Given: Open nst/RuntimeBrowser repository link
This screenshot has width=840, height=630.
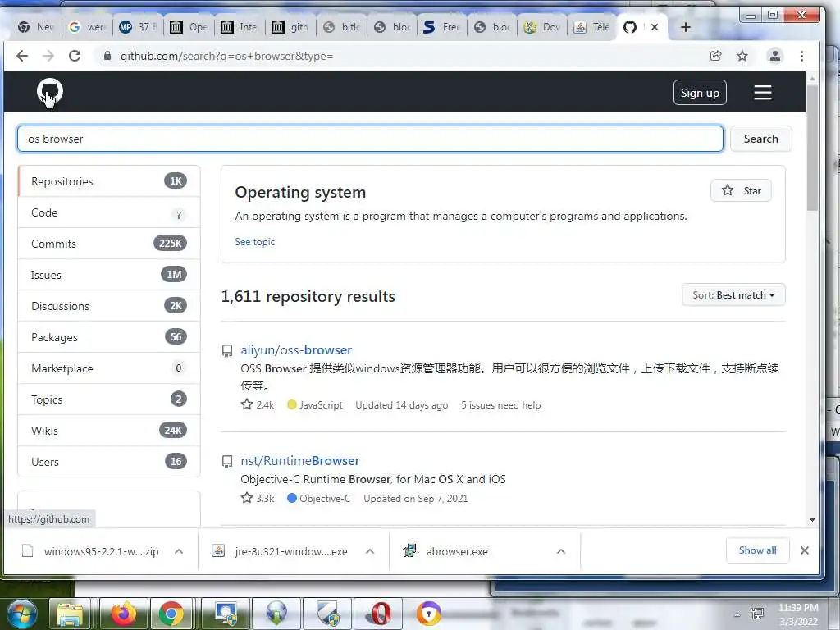Looking at the screenshot, I should [300, 461].
